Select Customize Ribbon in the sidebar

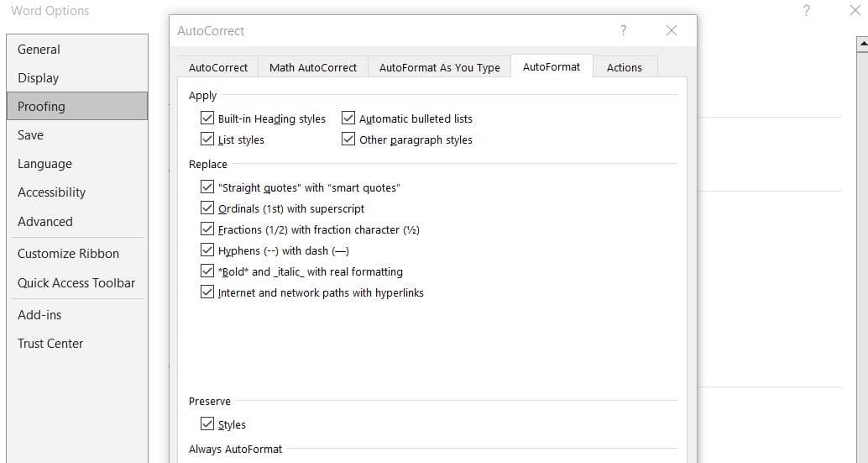coord(68,254)
